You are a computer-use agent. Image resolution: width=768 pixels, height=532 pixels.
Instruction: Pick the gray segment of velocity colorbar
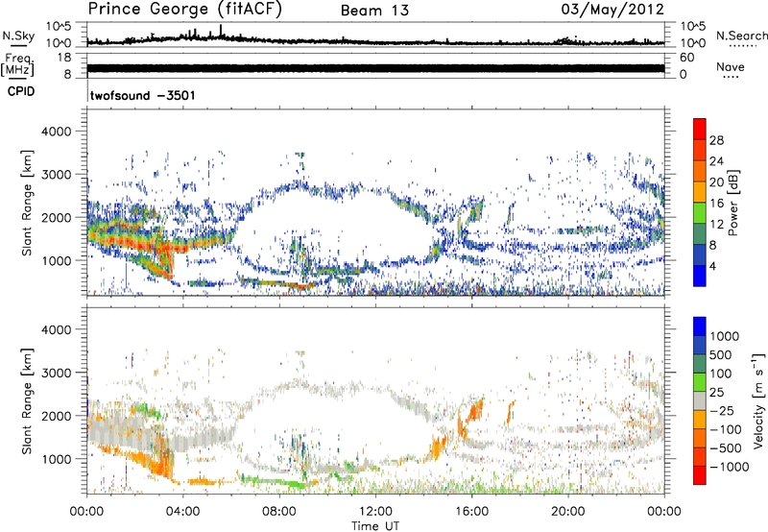[x=700, y=401]
